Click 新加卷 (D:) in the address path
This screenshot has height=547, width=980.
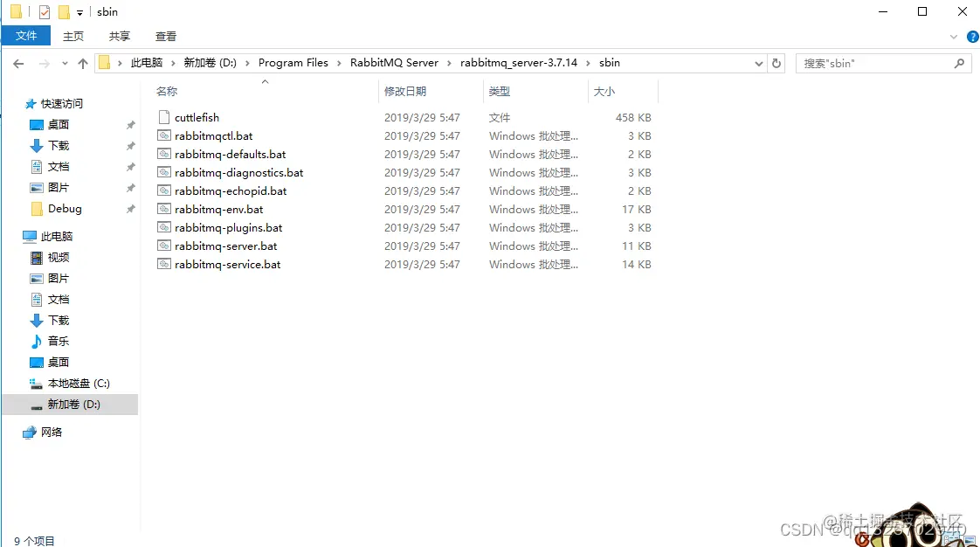[x=210, y=63]
